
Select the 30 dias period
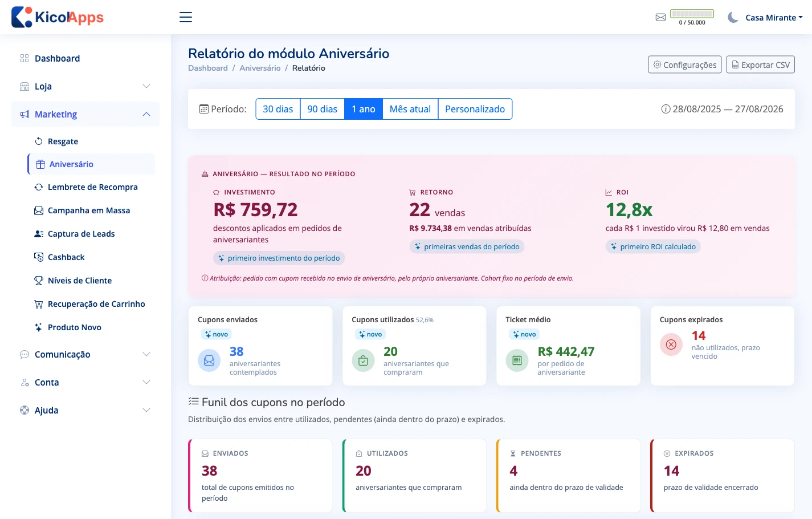point(278,109)
